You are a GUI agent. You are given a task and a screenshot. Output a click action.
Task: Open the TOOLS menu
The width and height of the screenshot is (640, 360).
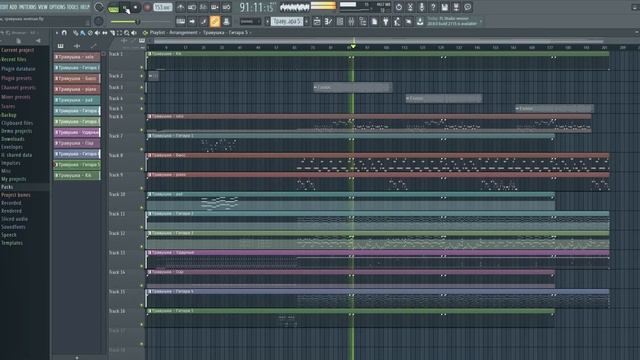73,7
